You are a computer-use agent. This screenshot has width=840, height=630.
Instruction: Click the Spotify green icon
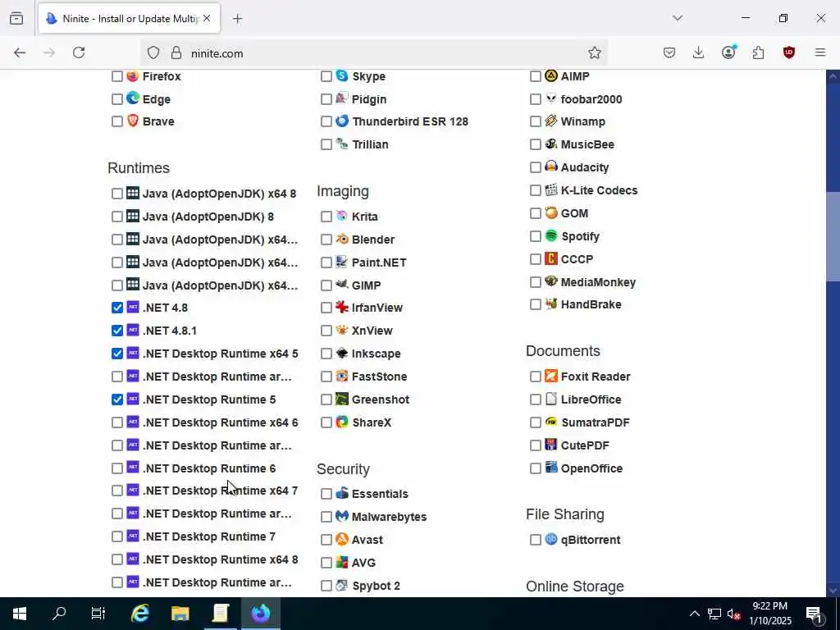[x=550, y=235]
